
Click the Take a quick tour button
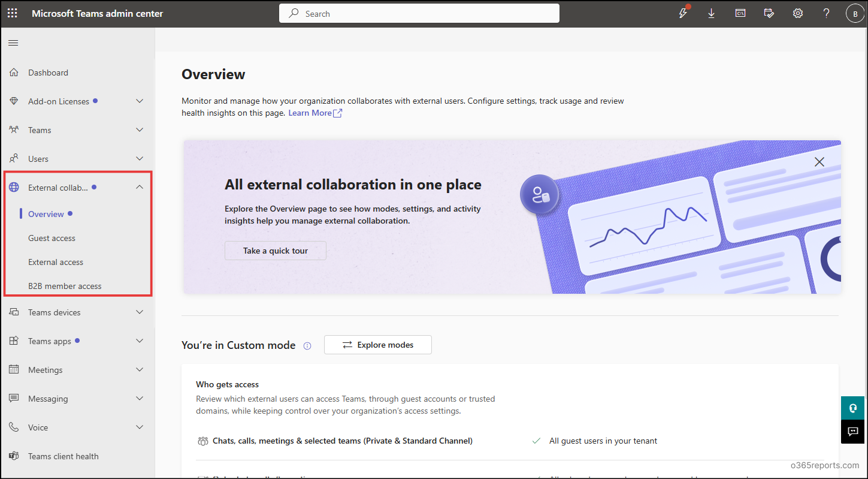pos(276,251)
